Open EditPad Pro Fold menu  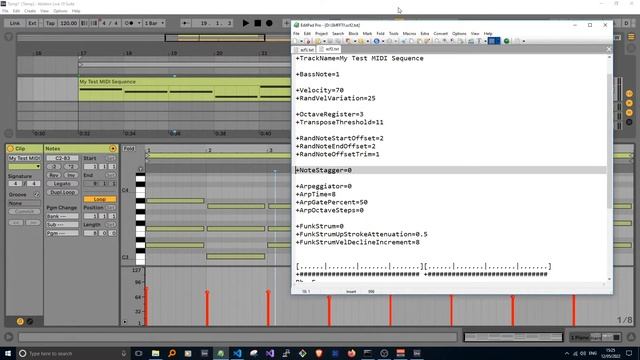[380, 33]
